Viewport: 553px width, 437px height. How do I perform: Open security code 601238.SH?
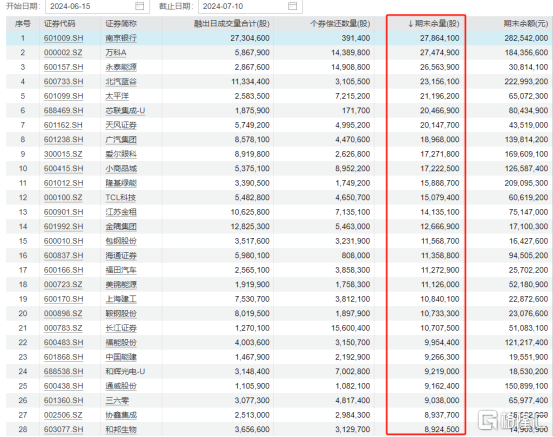(x=63, y=139)
